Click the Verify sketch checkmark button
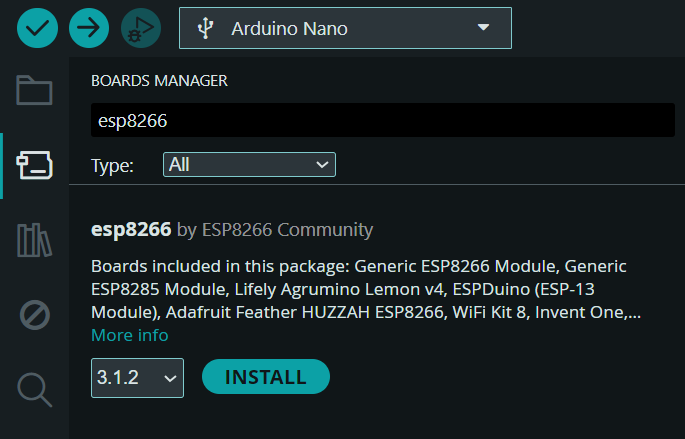 [x=37, y=28]
